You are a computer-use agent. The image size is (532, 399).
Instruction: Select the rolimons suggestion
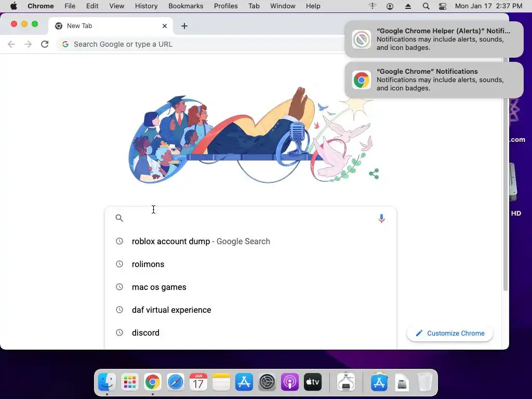(250, 264)
